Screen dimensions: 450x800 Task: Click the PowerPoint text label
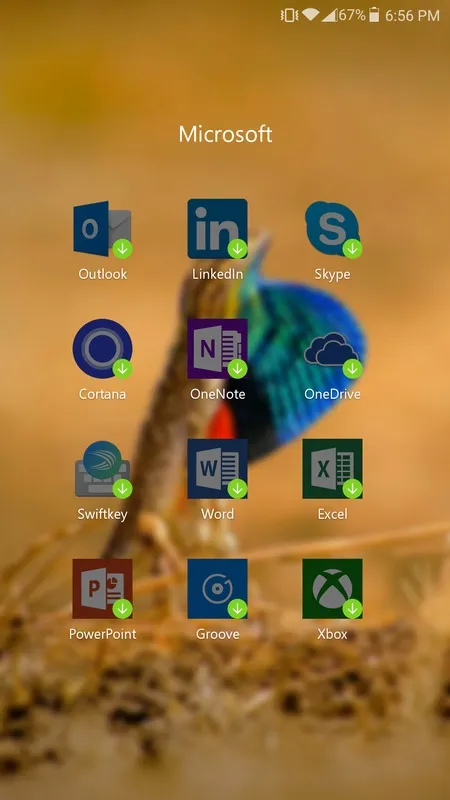click(103, 634)
